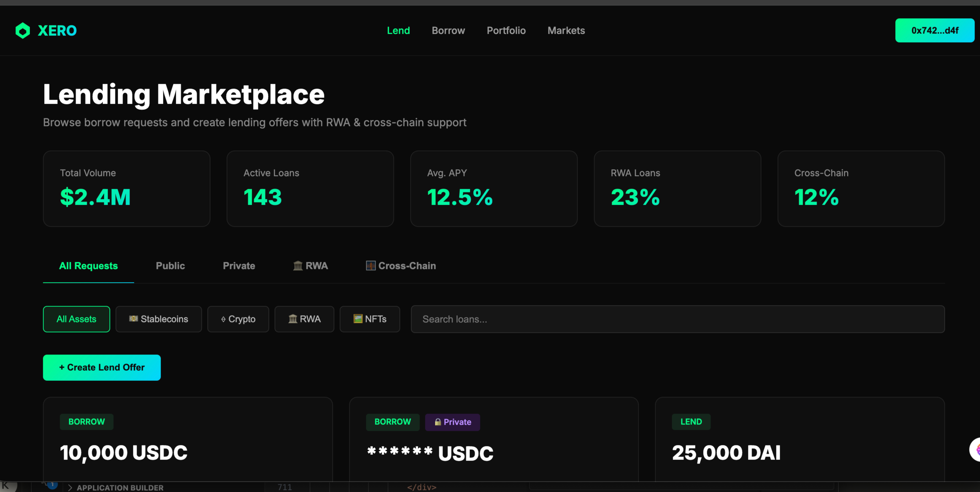
Task: Click the Search loans input field
Action: 677,319
